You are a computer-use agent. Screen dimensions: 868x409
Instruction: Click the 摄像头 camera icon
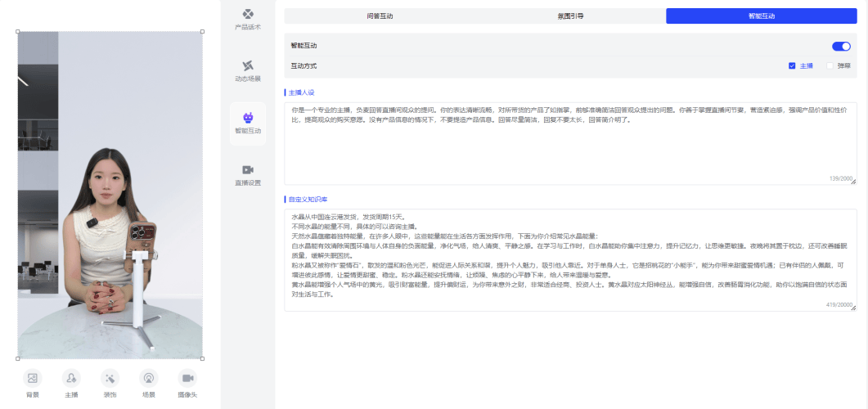tap(187, 378)
